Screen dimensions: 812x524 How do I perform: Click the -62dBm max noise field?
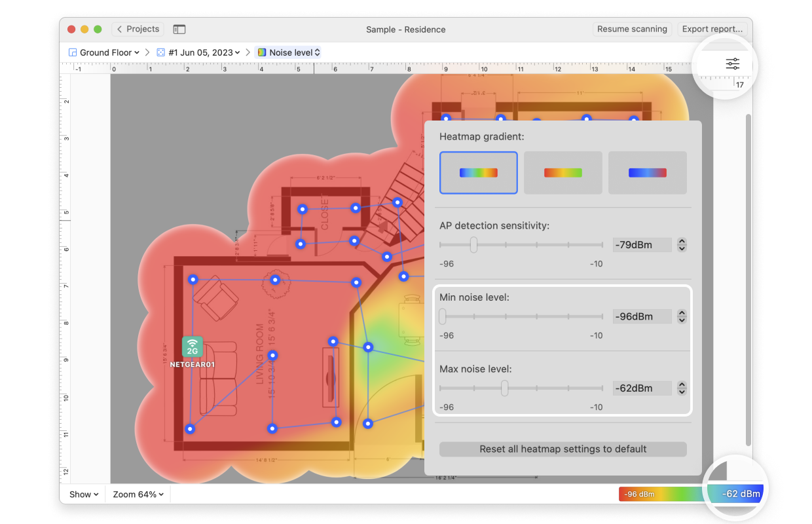[642, 388]
